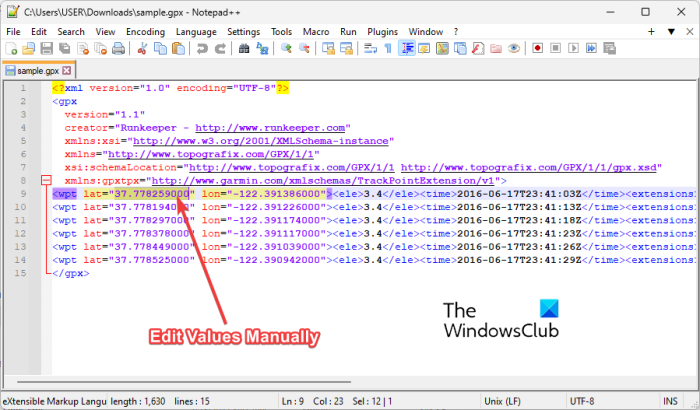
Task: Open the Search menu
Action: click(71, 32)
